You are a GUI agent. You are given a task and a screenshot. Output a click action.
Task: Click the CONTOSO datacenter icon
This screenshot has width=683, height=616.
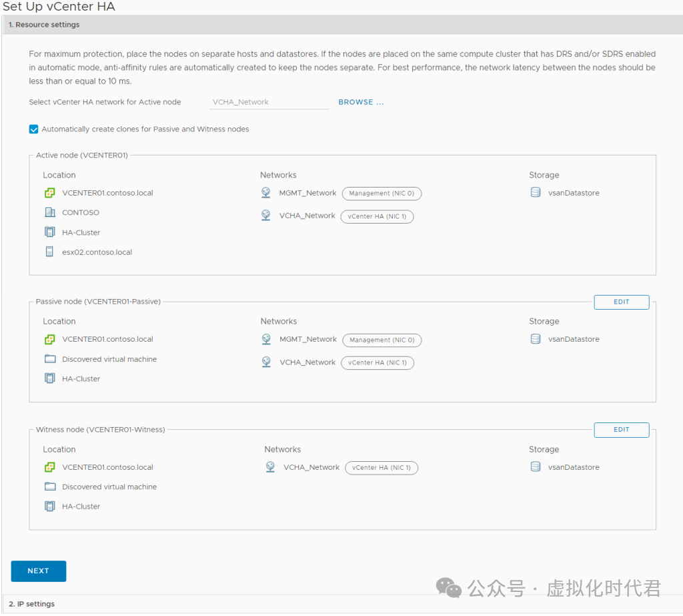click(x=49, y=213)
